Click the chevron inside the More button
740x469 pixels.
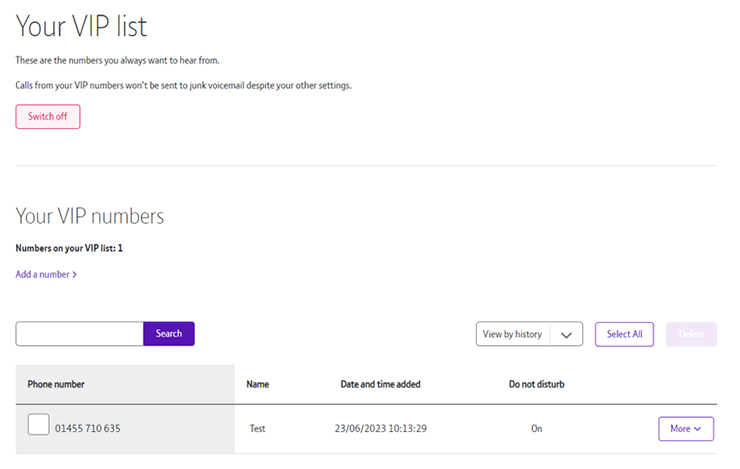tap(697, 429)
